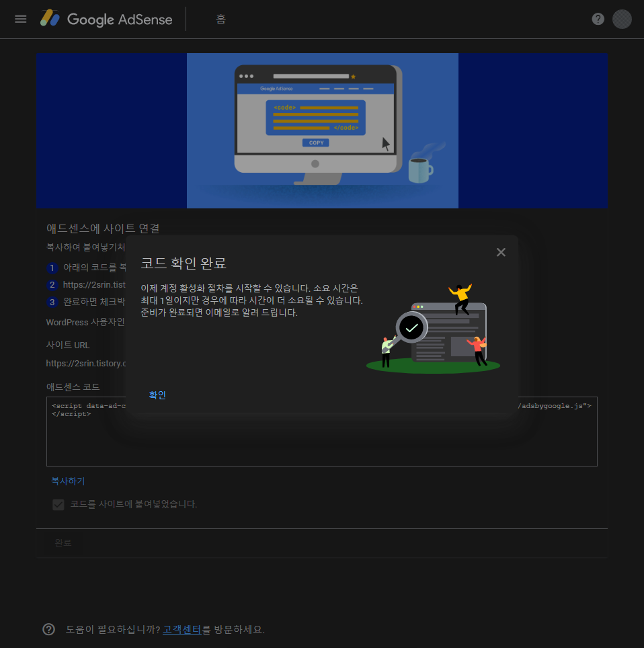644x648 pixels.
Task: Confirm dialog with 확인 button
Action: 157,395
